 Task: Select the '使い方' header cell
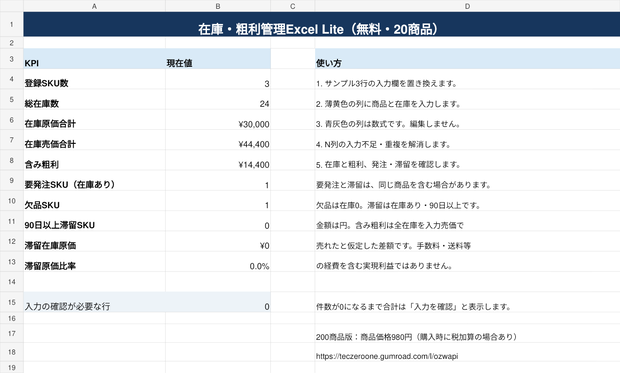pyautogui.click(x=467, y=59)
